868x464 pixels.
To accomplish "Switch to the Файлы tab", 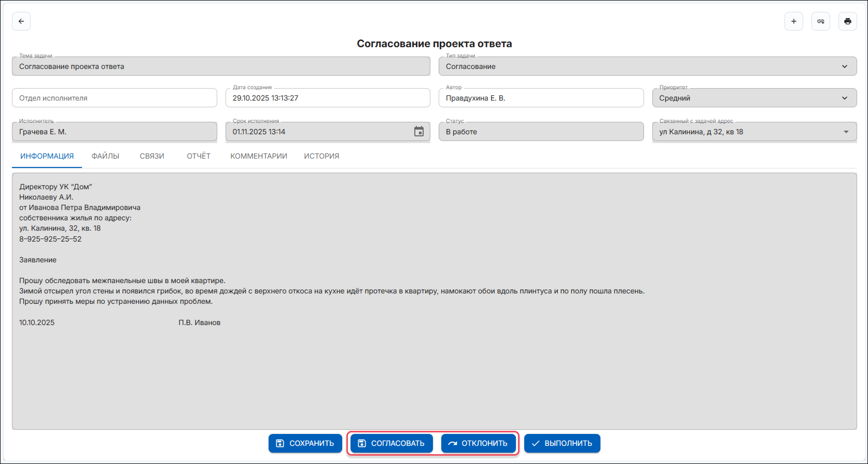I will pos(105,156).
